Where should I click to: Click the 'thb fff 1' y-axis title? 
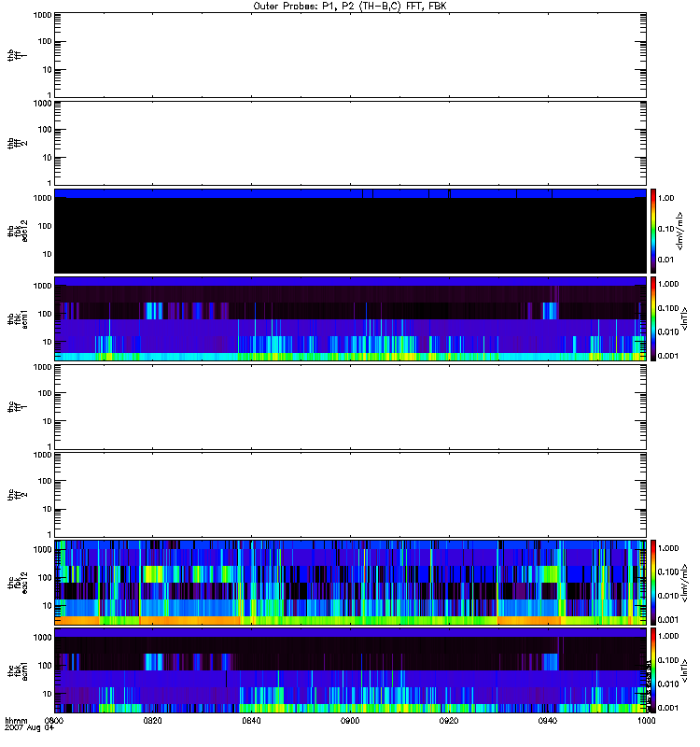[17, 55]
